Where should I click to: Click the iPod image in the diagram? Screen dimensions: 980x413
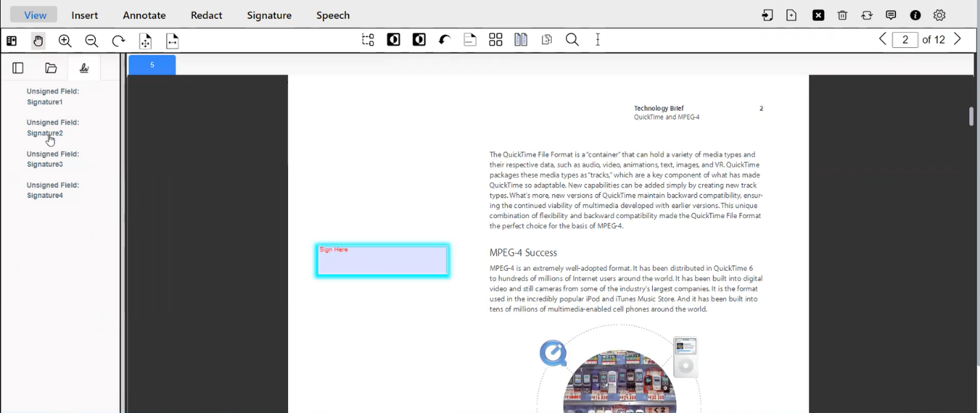click(685, 357)
